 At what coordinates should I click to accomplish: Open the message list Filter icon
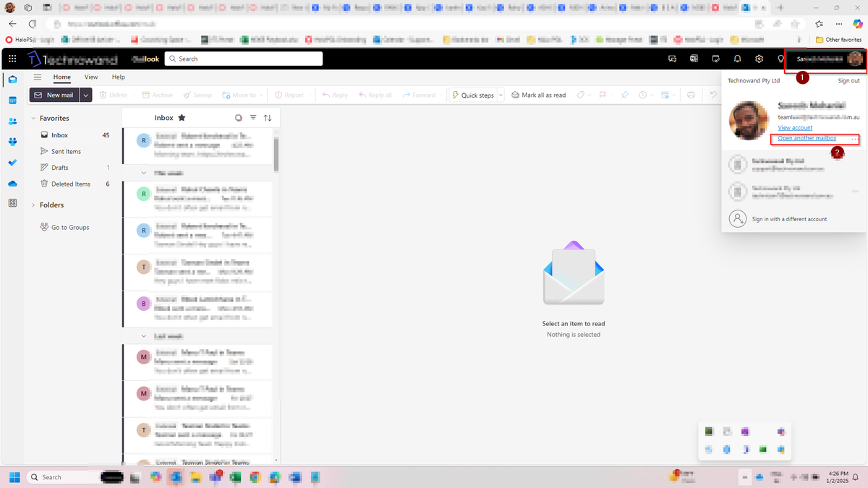[253, 118]
